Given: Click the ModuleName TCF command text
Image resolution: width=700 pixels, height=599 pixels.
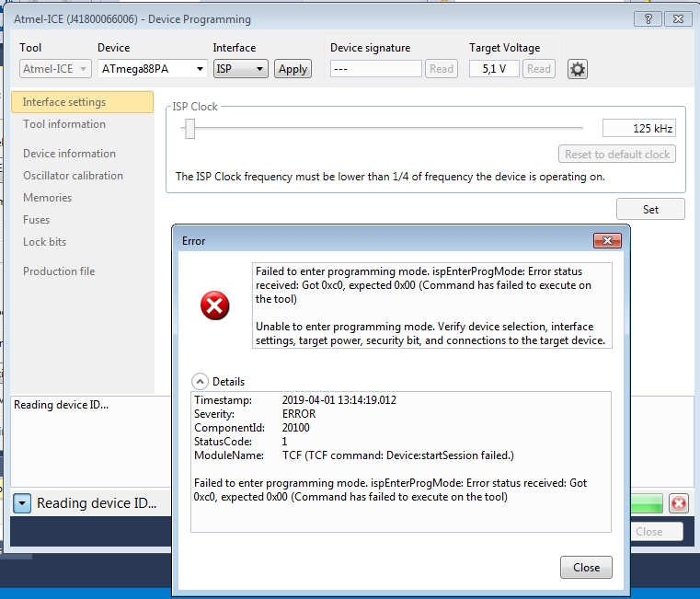Looking at the screenshot, I should [x=397, y=455].
